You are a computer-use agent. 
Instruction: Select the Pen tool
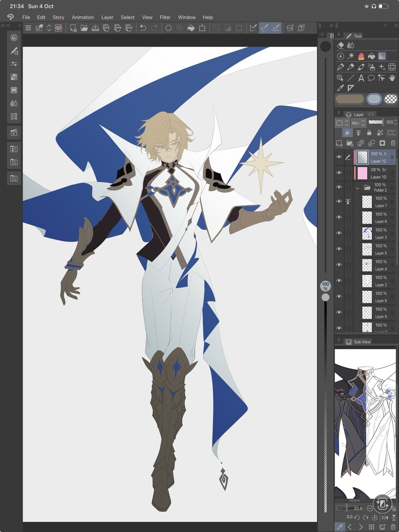pos(340,67)
